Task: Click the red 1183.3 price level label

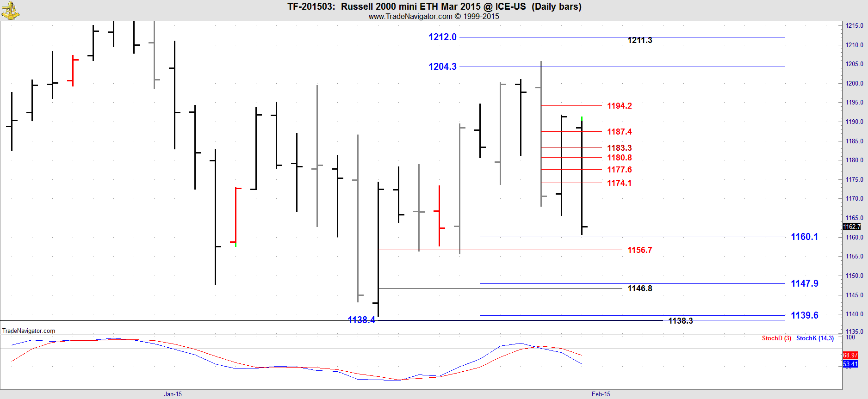Action: 619,148
